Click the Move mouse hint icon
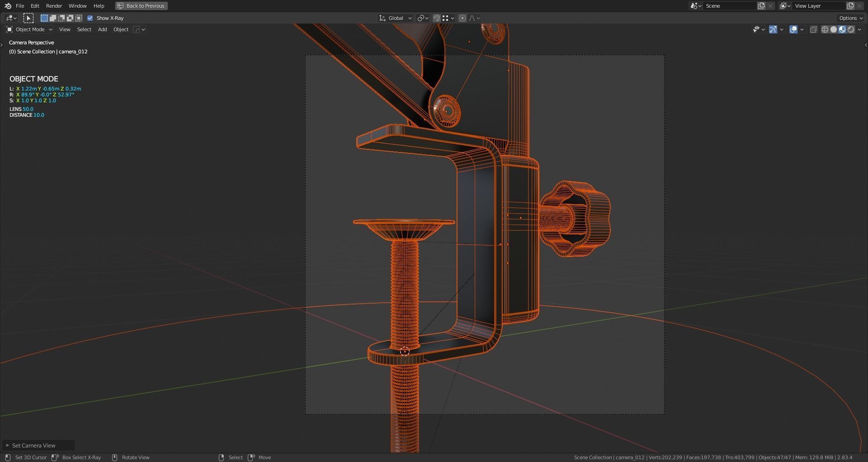Viewport: 868px width, 462px height. coord(251,457)
